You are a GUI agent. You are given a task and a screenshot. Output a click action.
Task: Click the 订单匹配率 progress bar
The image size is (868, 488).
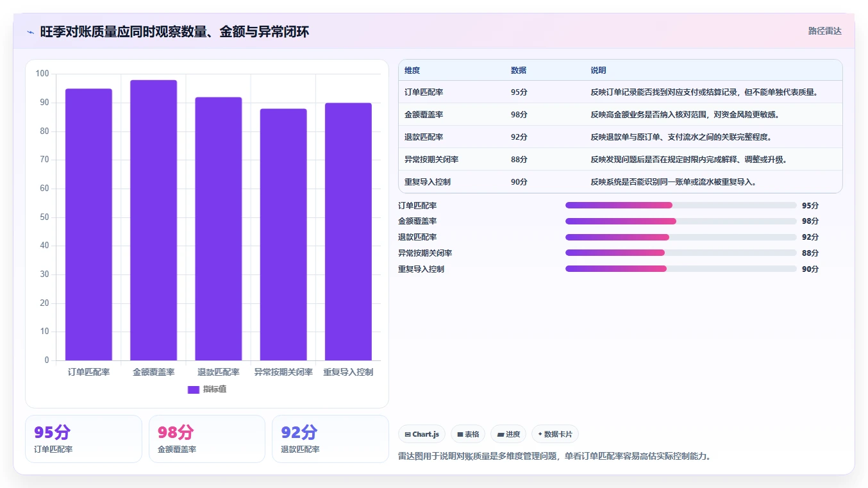(681, 205)
